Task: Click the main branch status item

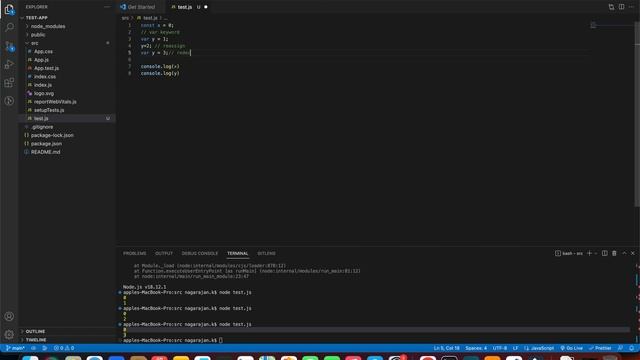Action: coord(16,348)
